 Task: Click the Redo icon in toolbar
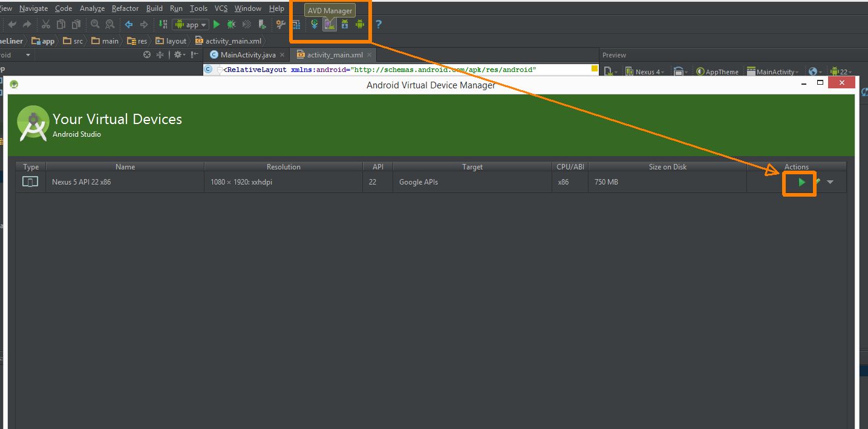click(27, 24)
